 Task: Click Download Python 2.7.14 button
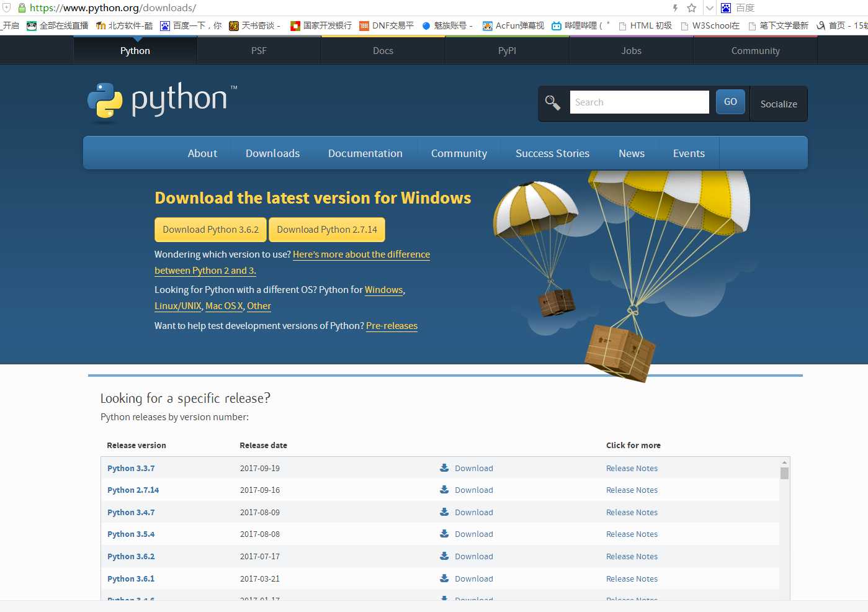click(x=327, y=230)
